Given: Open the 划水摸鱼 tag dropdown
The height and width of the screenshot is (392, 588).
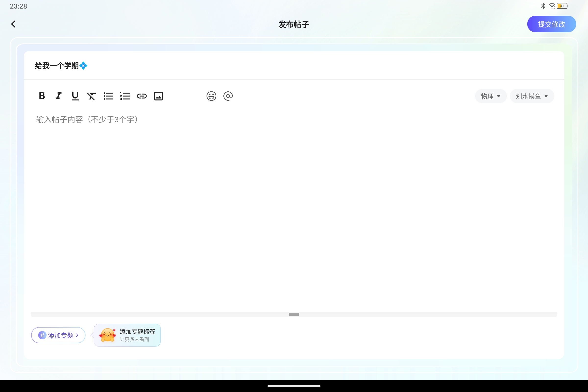Looking at the screenshot, I should [532, 96].
